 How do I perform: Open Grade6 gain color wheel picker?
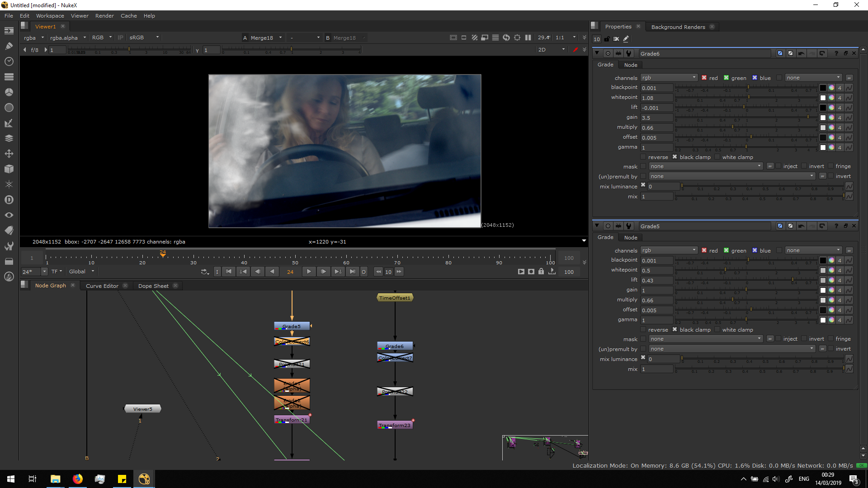click(x=831, y=118)
